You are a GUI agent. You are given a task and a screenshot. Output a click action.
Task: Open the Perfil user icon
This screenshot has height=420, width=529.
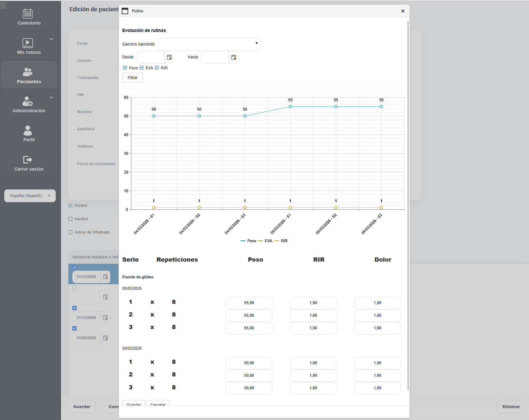pos(28,130)
